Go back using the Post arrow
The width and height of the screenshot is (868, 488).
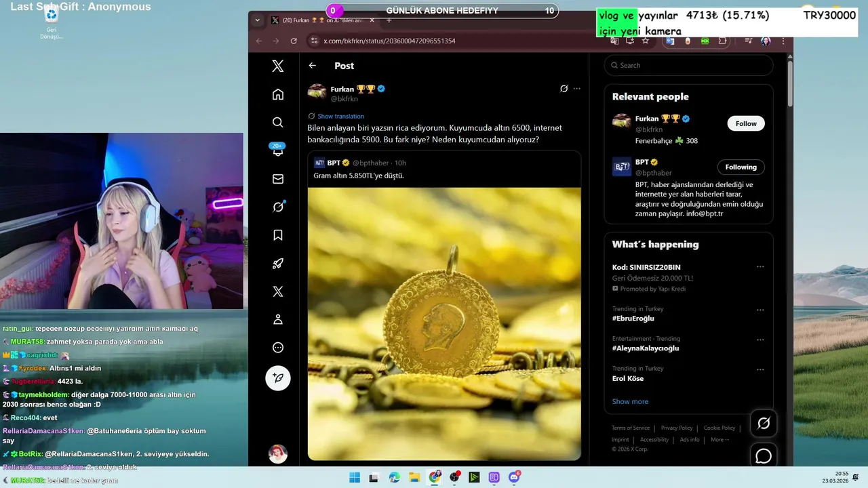[313, 66]
